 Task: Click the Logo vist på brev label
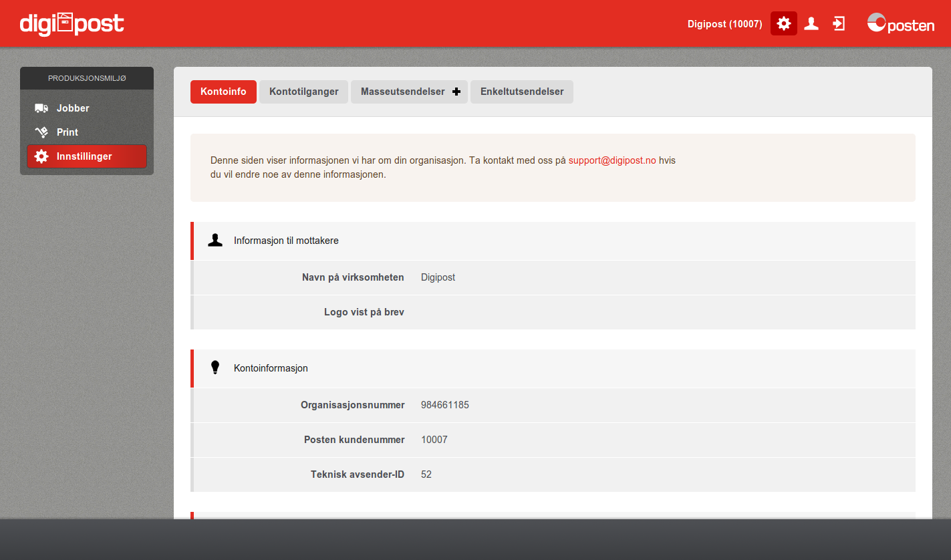click(364, 312)
